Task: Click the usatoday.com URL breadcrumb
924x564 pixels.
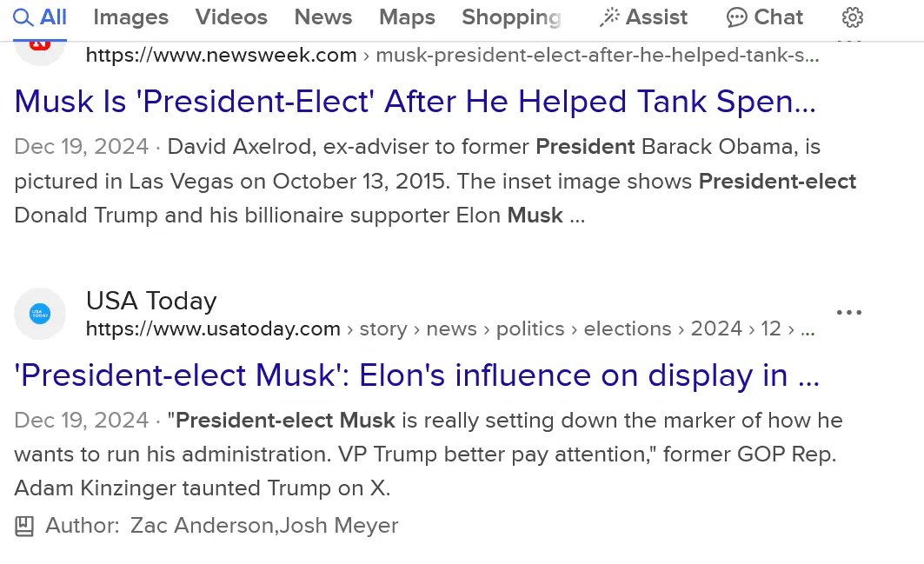Action: 214,329
